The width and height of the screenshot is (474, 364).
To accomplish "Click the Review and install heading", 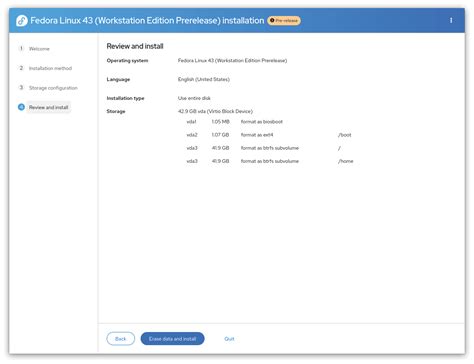I will point(135,46).
